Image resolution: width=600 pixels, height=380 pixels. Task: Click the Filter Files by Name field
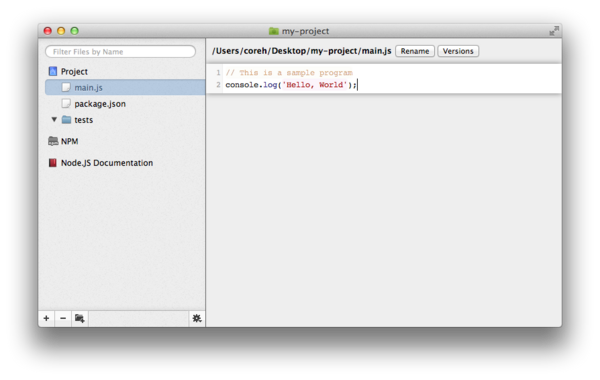click(x=121, y=52)
